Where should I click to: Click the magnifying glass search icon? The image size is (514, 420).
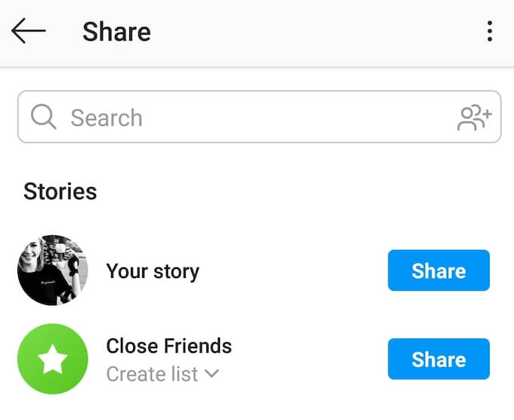coord(44,116)
